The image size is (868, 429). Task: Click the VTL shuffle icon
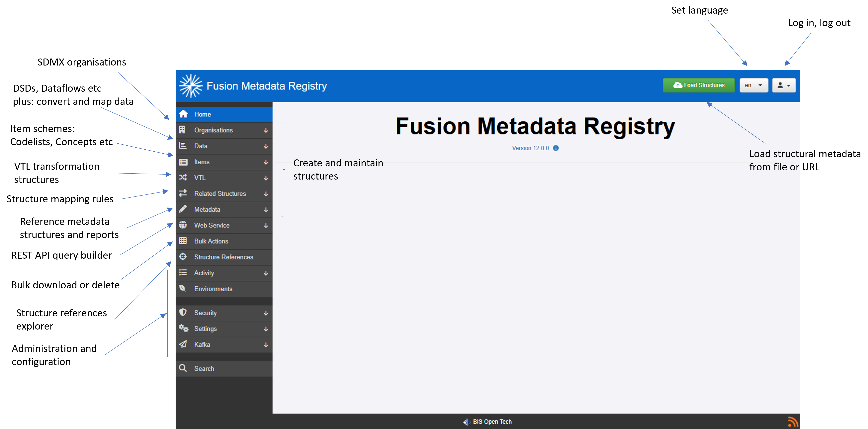point(183,177)
